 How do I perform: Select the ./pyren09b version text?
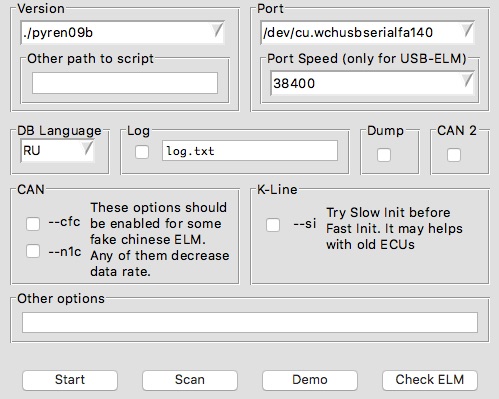[x=58, y=33]
